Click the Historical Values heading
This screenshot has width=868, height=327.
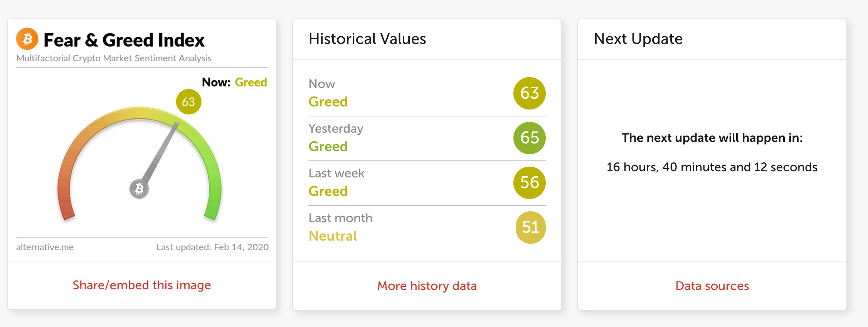coord(367,39)
